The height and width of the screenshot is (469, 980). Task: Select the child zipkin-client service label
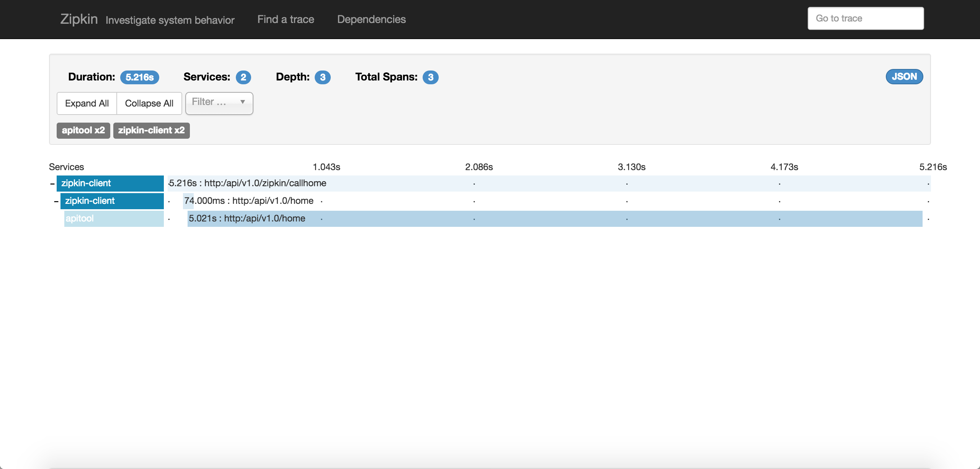click(x=112, y=201)
